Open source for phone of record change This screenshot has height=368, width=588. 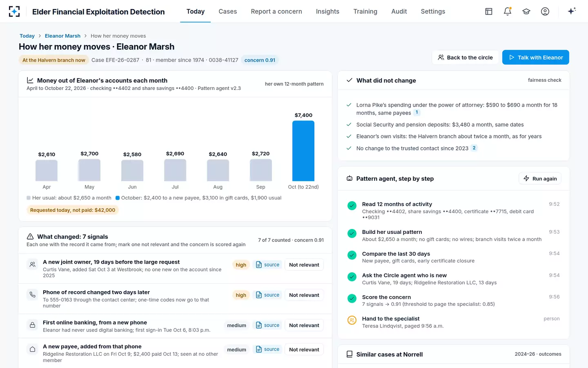click(267, 295)
